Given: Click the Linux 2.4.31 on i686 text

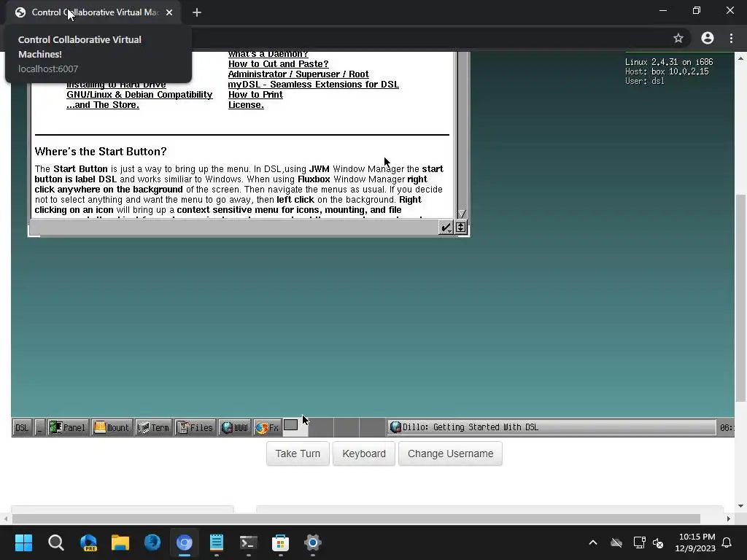Looking at the screenshot, I should point(669,62).
